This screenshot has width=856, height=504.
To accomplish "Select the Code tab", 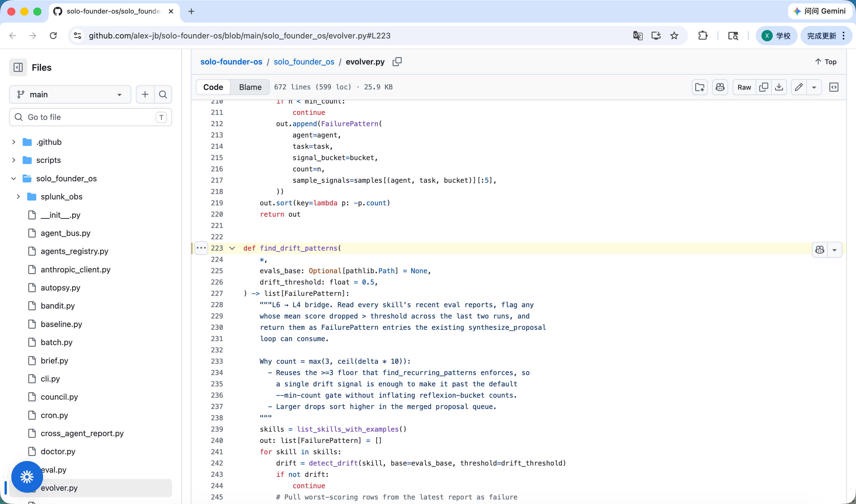I will pos(213,87).
